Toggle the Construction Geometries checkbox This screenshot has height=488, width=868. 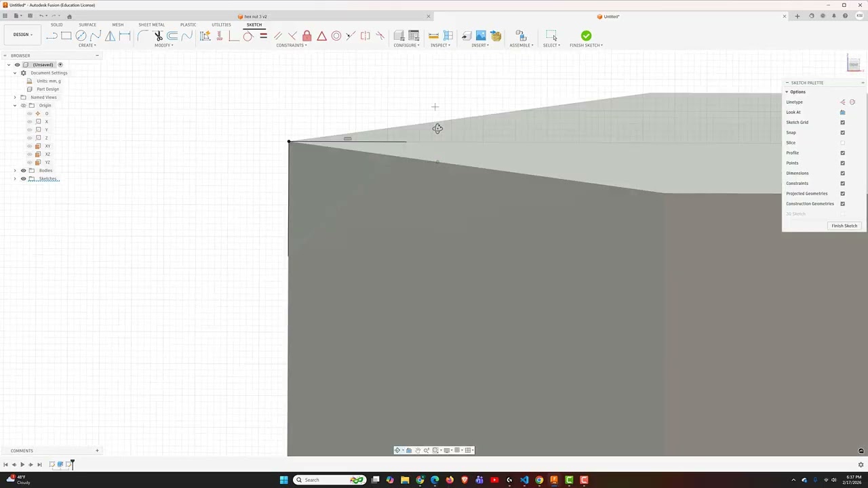[x=843, y=204]
